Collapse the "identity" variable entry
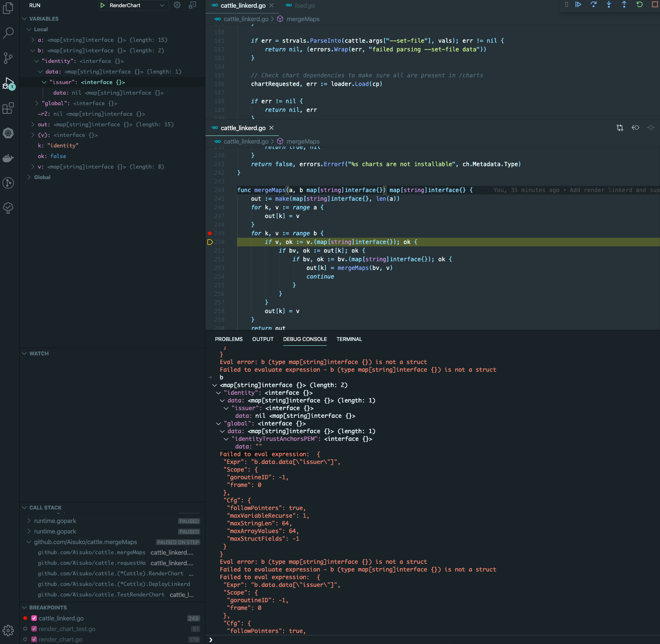 [x=36, y=61]
